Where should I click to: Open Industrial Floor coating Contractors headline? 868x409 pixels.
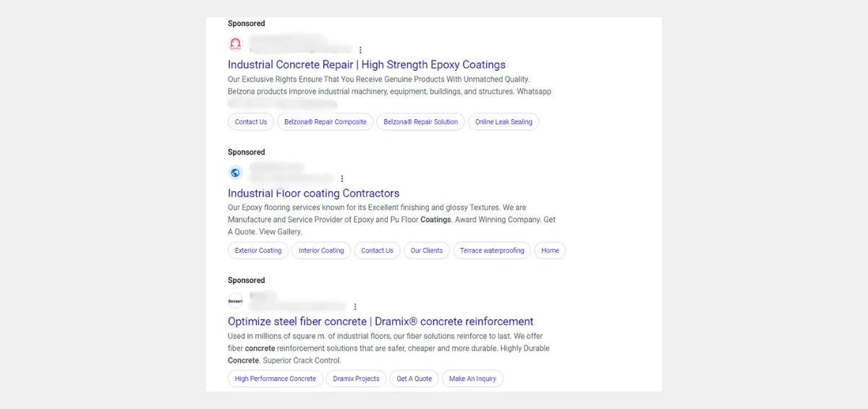pyautogui.click(x=313, y=193)
